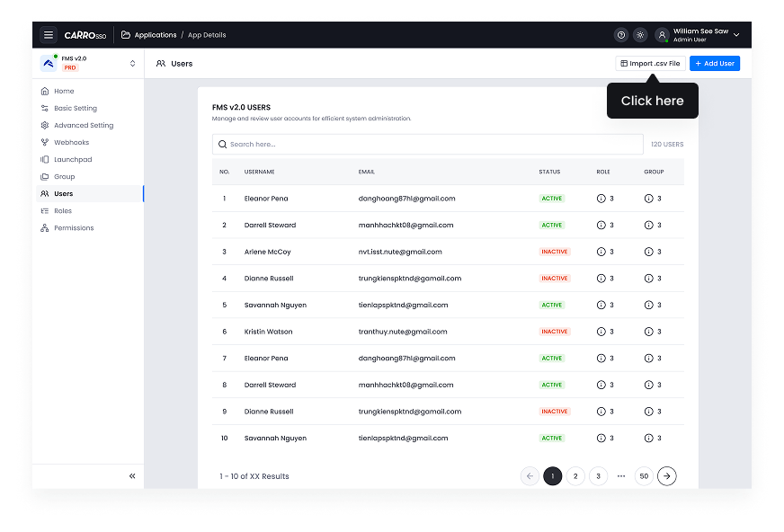Click the user search input field
The height and width of the screenshot is (532, 784).
click(x=428, y=144)
